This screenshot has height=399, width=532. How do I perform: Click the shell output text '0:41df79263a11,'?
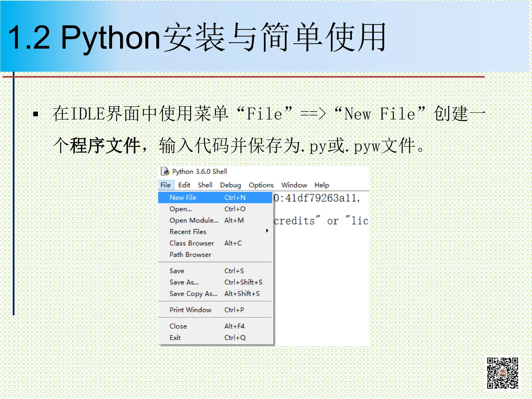tap(317, 198)
